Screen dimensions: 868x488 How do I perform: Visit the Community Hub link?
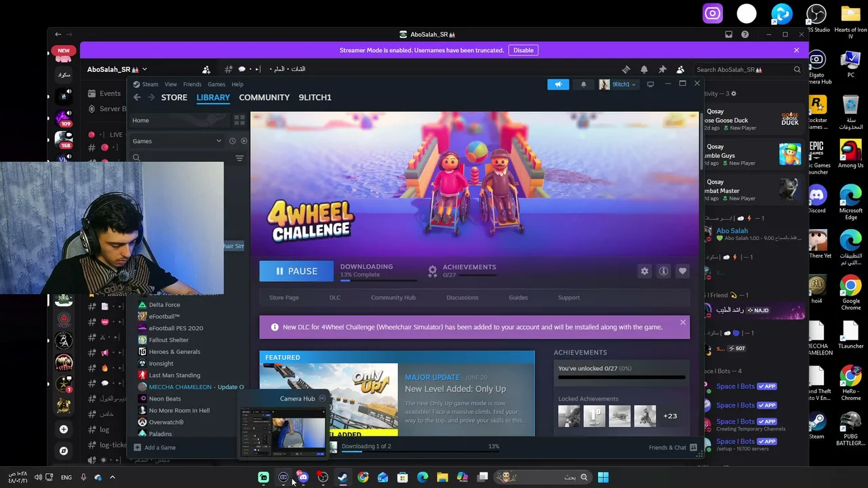(x=393, y=298)
